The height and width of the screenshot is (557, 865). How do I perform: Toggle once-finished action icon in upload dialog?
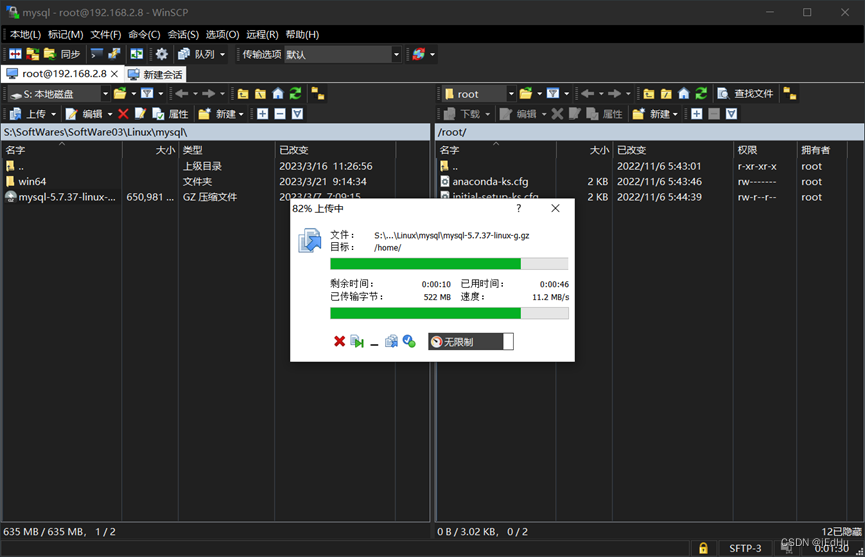[x=409, y=342]
